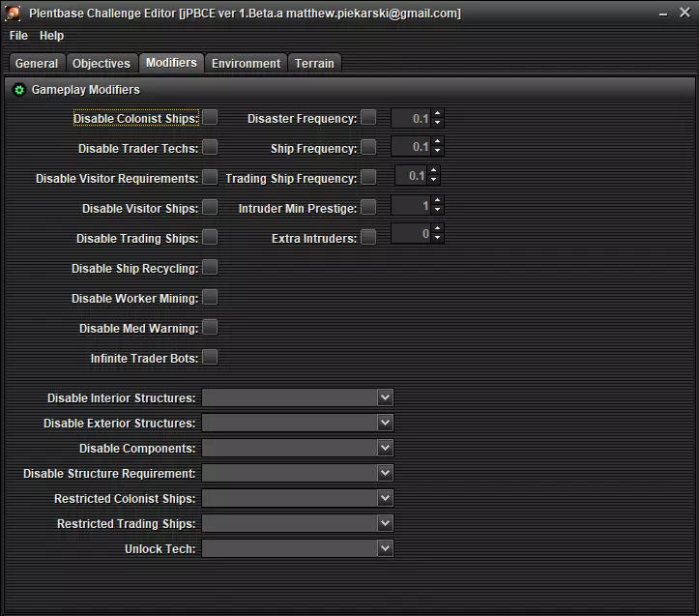Toggle the Ship Frequency checkbox
699x616 pixels.
coord(368,147)
